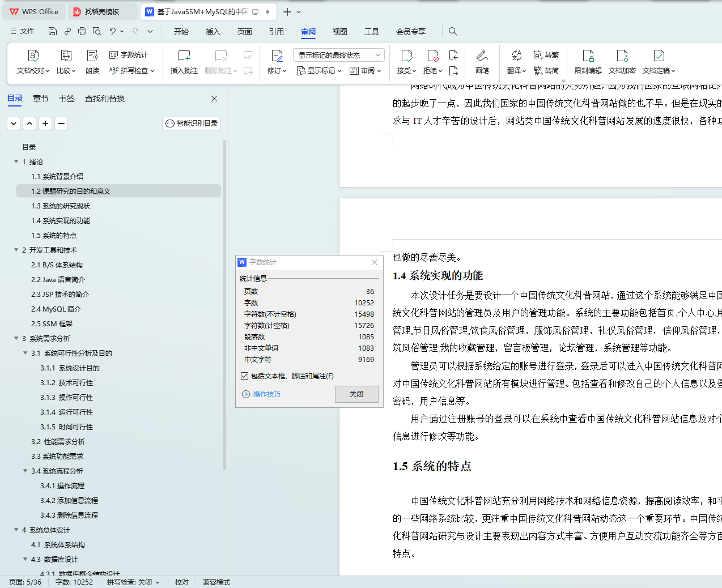Select the 画笔 pen tool
The image size is (722, 588).
pyautogui.click(x=482, y=62)
